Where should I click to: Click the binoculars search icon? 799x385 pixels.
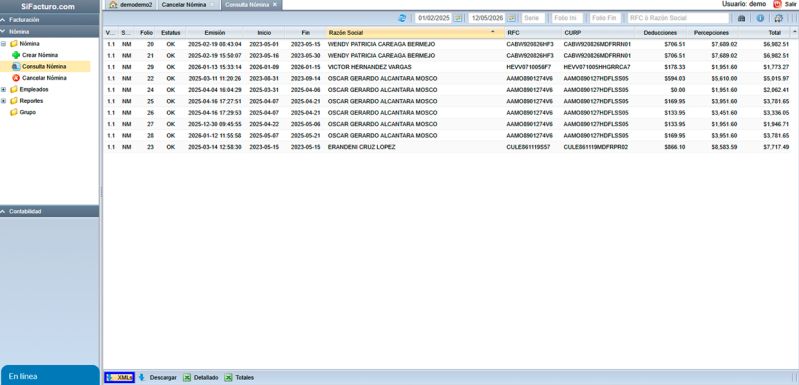pyautogui.click(x=741, y=18)
